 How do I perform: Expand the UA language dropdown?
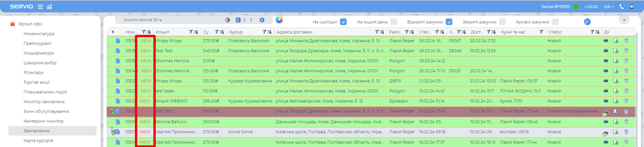(609, 7)
